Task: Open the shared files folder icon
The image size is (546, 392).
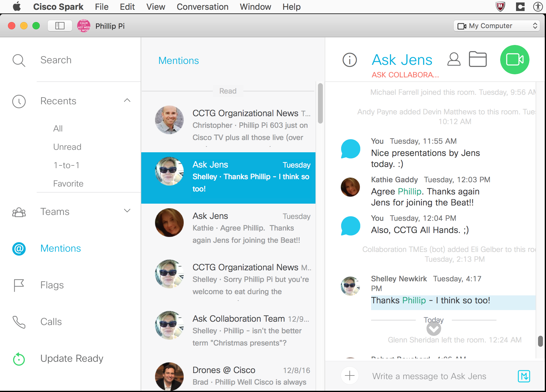Action: [478, 59]
